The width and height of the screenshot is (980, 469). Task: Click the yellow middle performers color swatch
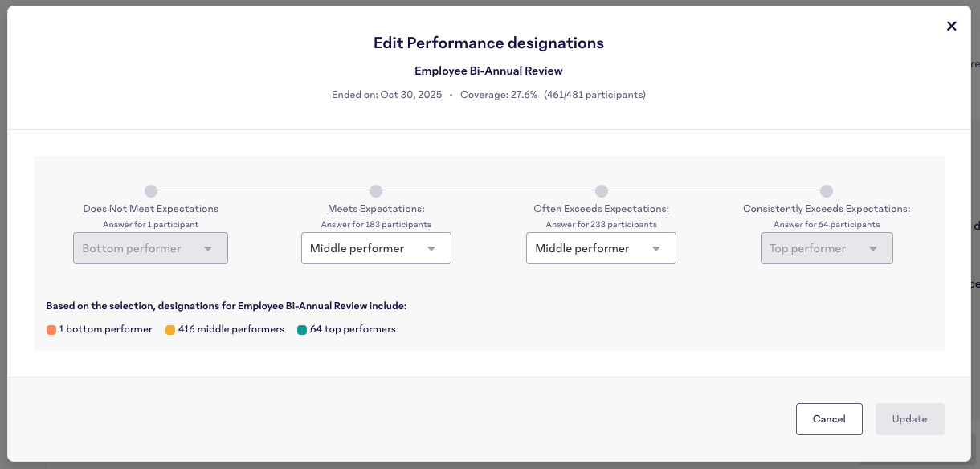point(170,329)
